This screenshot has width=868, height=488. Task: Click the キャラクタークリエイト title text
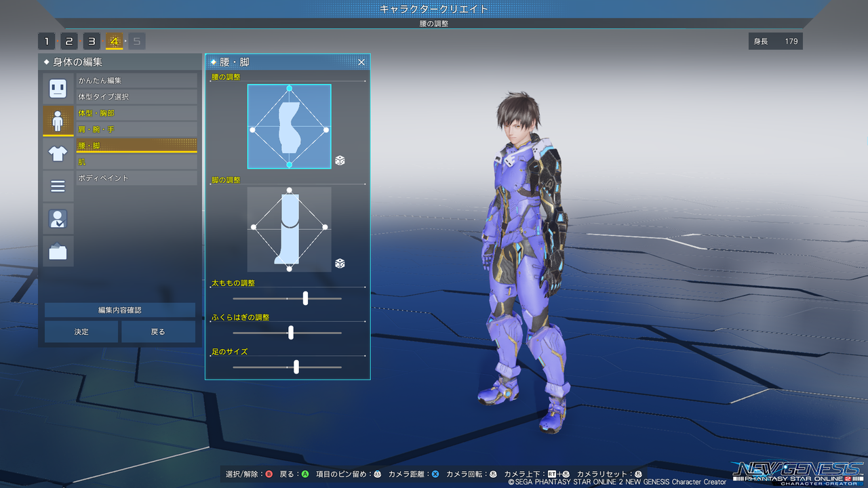pyautogui.click(x=434, y=9)
